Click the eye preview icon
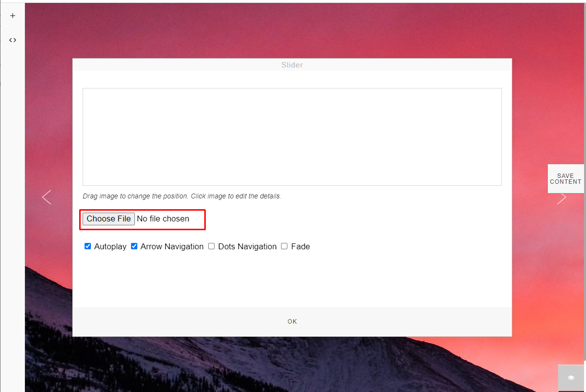This screenshot has height=392, width=586. 571,378
